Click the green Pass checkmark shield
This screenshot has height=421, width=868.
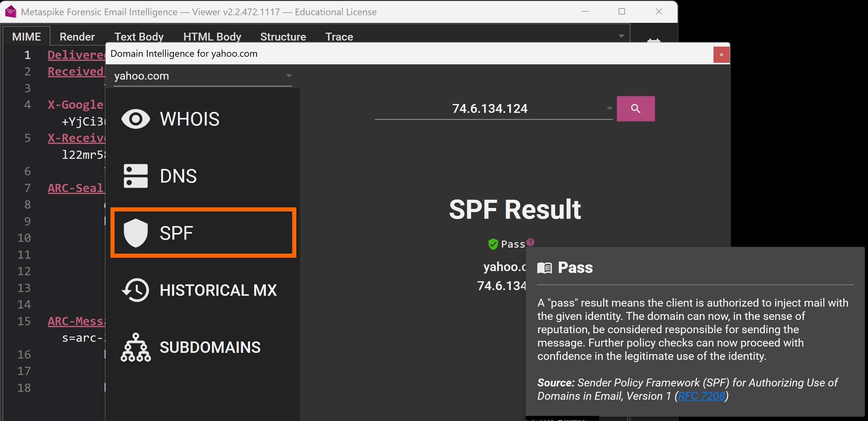point(493,244)
